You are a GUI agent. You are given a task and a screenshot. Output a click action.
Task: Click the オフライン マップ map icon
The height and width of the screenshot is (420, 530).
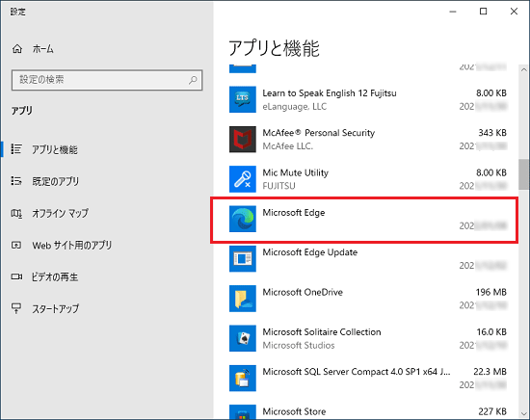pos(16,213)
